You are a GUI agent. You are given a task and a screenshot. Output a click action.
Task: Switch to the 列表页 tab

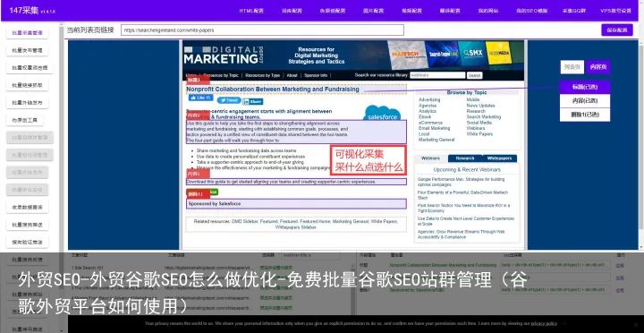click(572, 67)
